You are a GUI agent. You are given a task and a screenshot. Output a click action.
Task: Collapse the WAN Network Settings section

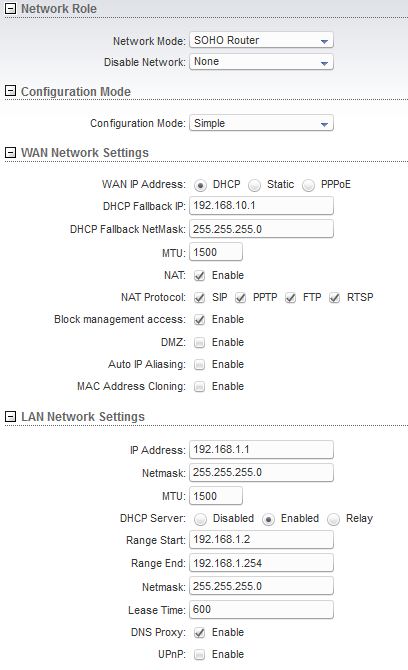click(10, 152)
